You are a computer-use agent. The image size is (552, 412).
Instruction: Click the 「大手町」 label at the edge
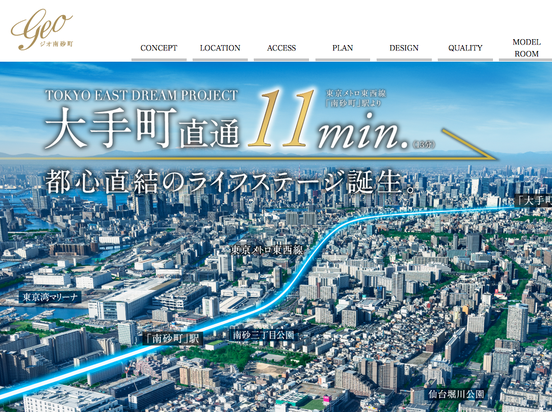click(533, 201)
